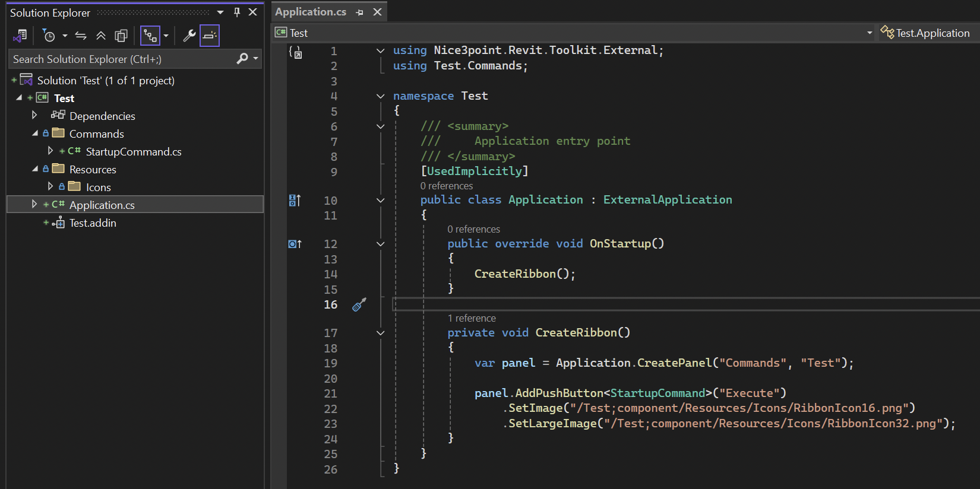980x489 pixels.
Task: Toggle pin on the Application.cs tab
Action: tap(359, 12)
